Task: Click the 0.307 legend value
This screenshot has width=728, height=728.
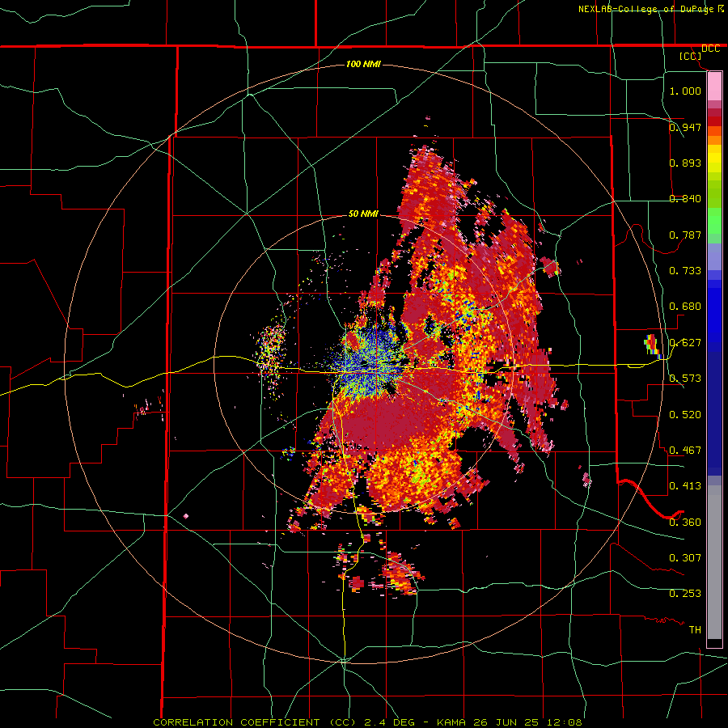Action: coord(685,557)
